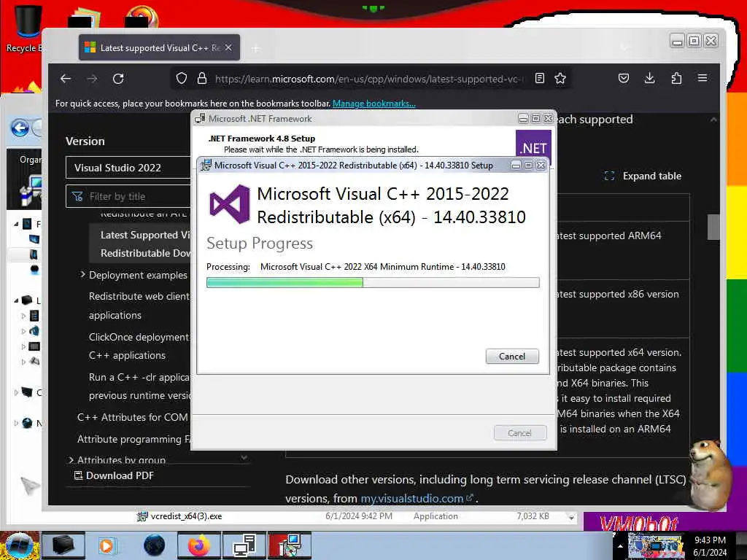This screenshot has width=747, height=560.
Task: Collapse the L tree node in Explorer sidebar
Action: pyautogui.click(x=16, y=300)
